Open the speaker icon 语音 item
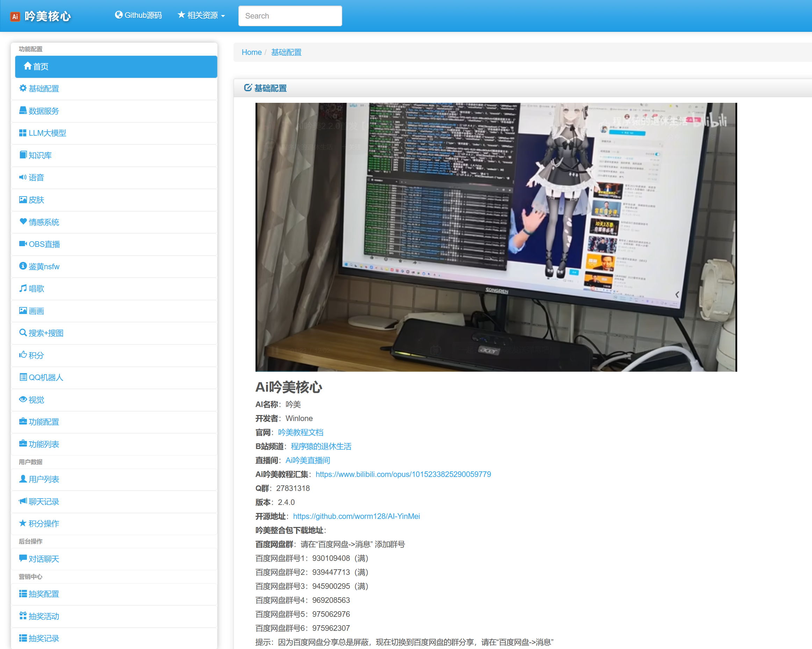812x649 pixels. pos(23,177)
